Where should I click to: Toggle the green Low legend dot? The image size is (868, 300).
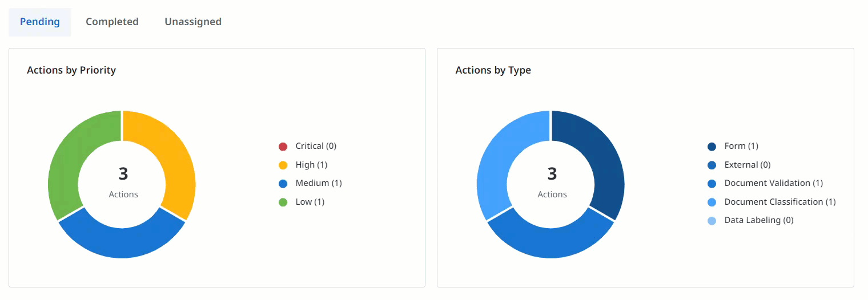coord(283,202)
